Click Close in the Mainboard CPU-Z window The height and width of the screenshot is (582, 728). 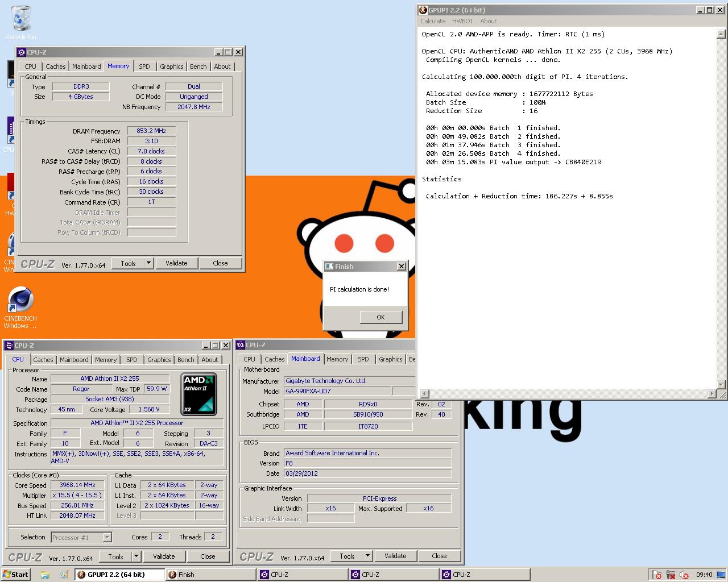click(x=439, y=556)
